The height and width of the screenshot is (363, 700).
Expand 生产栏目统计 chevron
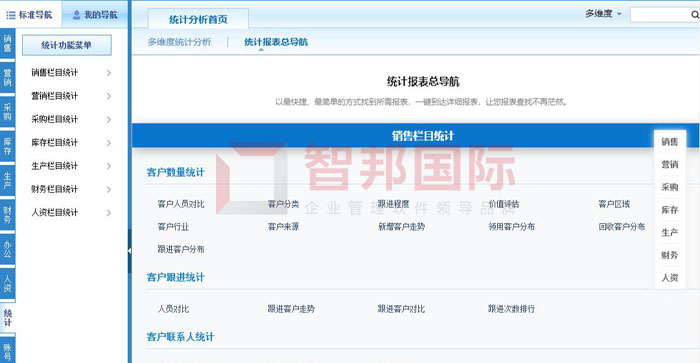(x=108, y=166)
